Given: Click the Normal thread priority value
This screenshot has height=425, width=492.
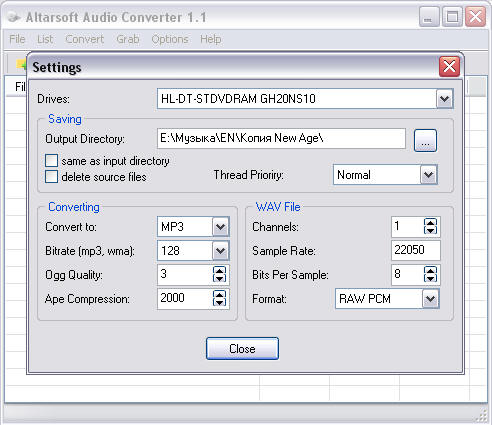Looking at the screenshot, I should point(354,175).
